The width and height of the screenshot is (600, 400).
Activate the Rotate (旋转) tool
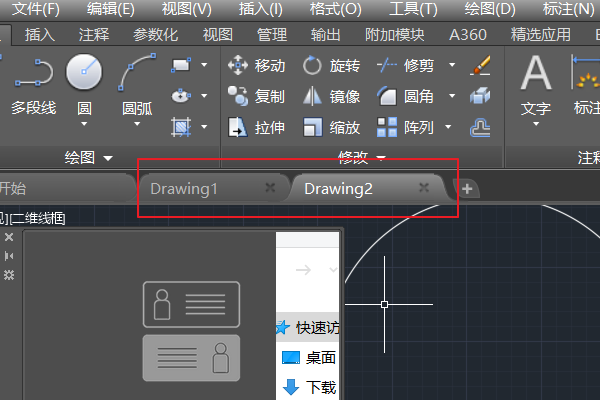pos(331,65)
